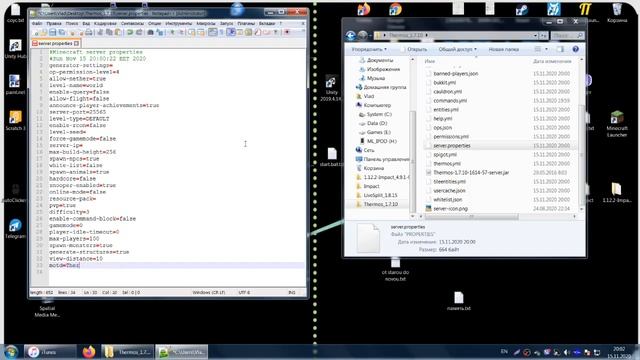Select the server.properties file in Explorer list
The image size is (640, 360).
click(x=452, y=145)
